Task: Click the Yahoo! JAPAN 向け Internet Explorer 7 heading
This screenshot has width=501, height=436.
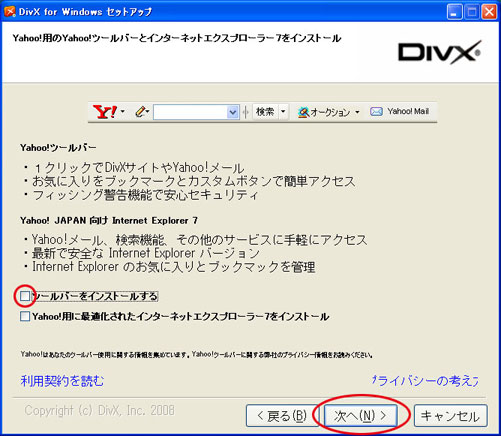Action: [109, 221]
